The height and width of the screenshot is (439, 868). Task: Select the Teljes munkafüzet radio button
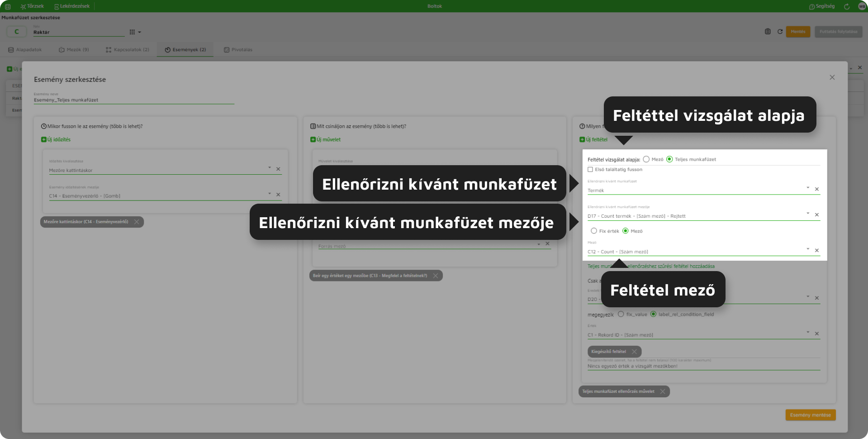(x=669, y=159)
